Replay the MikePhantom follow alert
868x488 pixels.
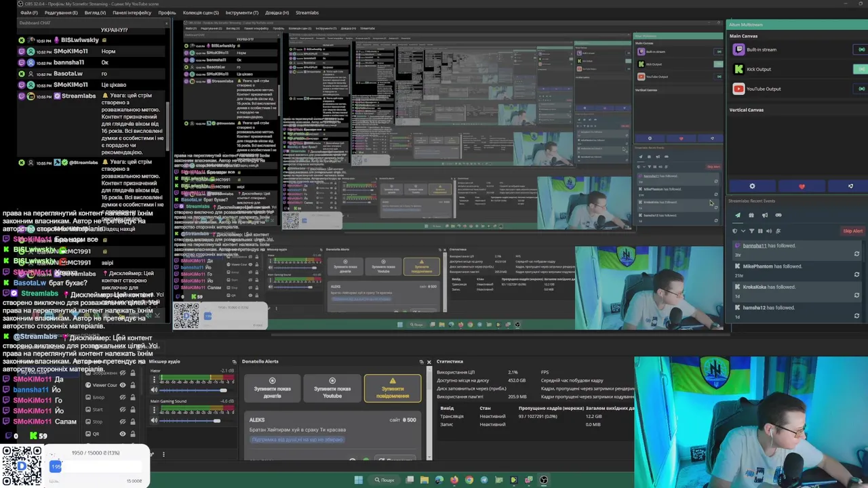856,274
